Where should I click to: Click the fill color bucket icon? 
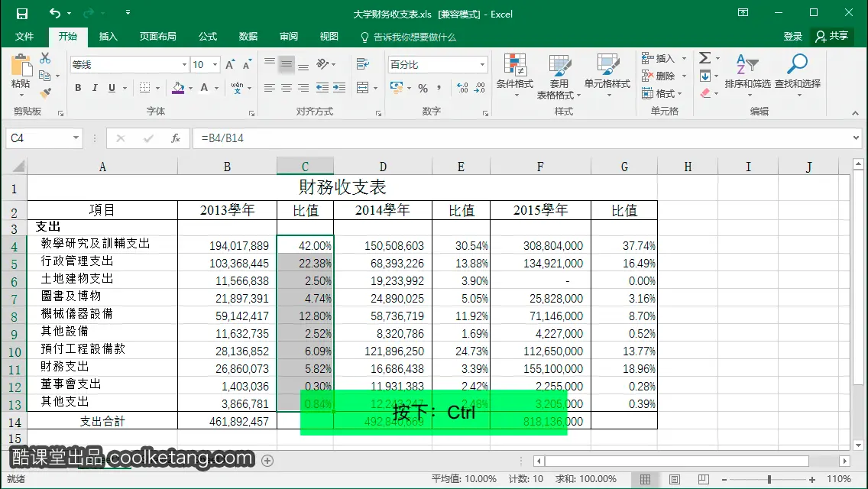(x=178, y=88)
